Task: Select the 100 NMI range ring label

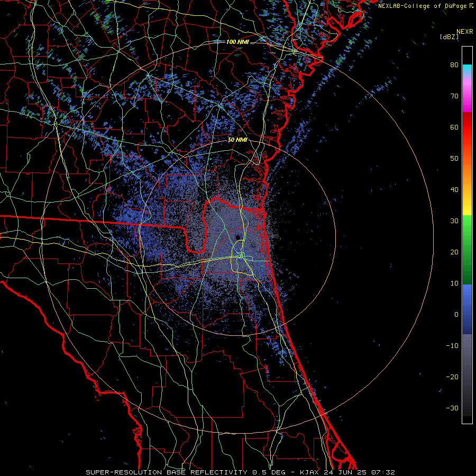Action: (237, 42)
